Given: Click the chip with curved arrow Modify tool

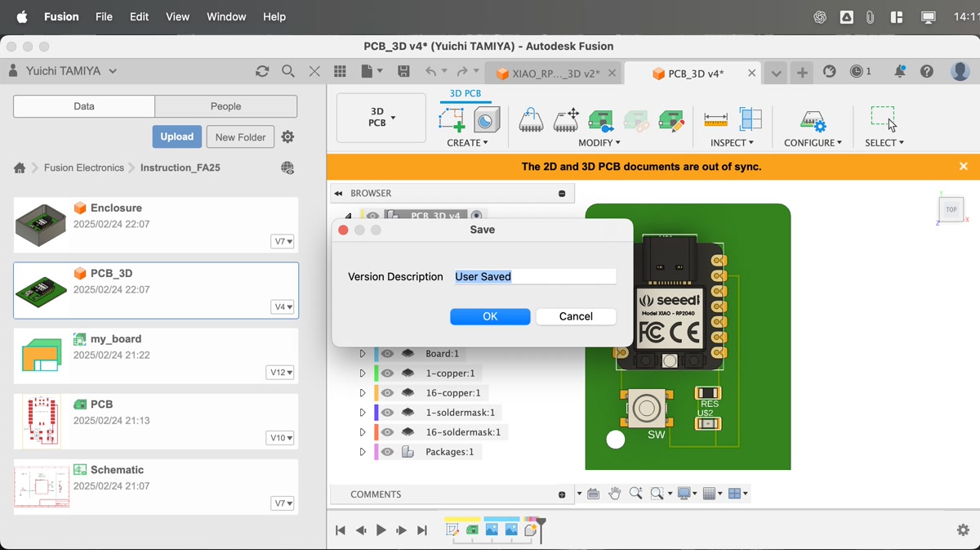Looking at the screenshot, I should point(531,120).
